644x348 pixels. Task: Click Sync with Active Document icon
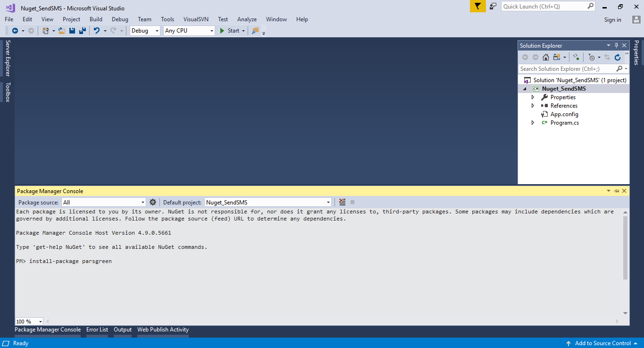(x=607, y=57)
